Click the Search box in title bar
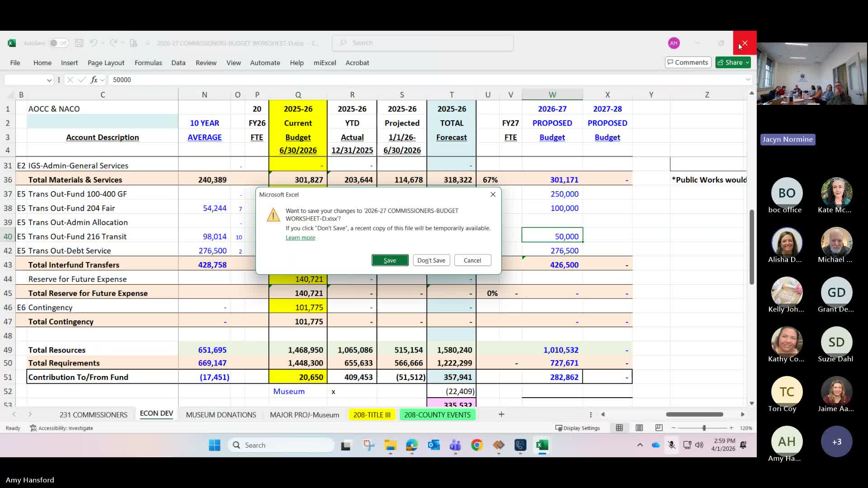868x488 pixels. [423, 43]
